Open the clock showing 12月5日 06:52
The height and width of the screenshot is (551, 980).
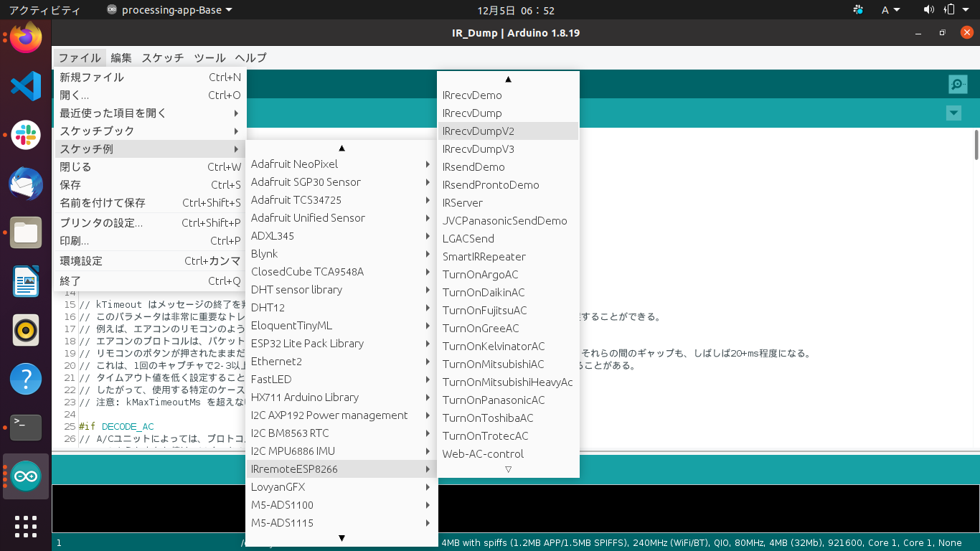[x=516, y=10]
